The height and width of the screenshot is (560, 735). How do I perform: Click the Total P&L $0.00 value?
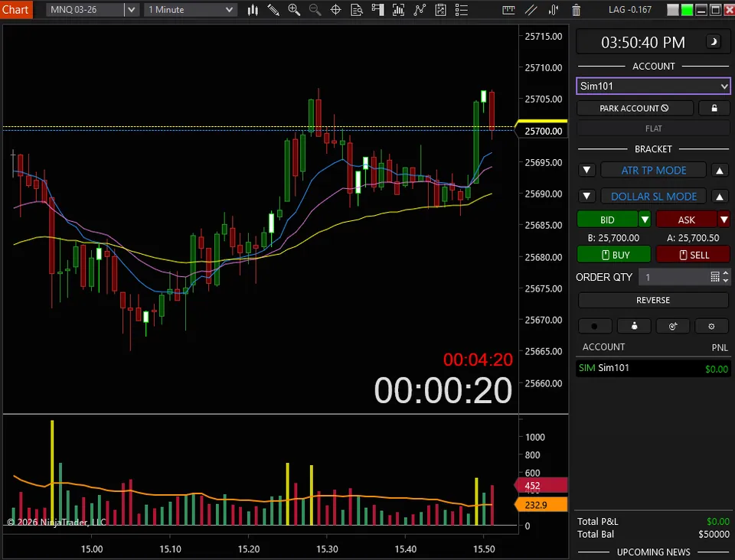click(x=717, y=522)
